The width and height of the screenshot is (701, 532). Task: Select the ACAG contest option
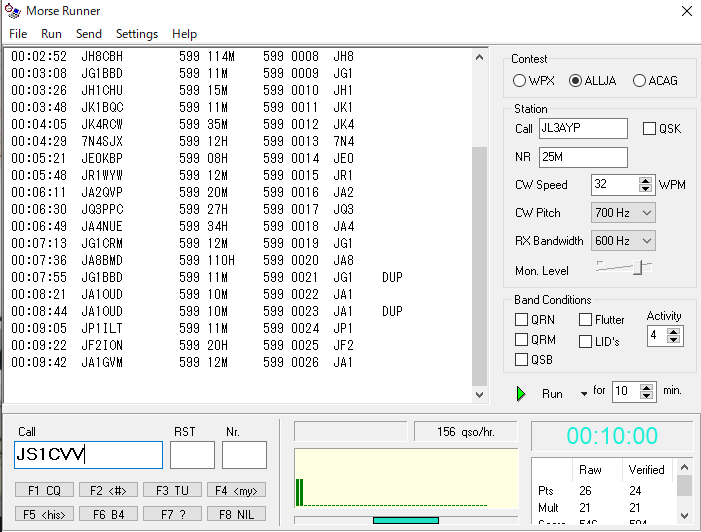click(x=639, y=81)
